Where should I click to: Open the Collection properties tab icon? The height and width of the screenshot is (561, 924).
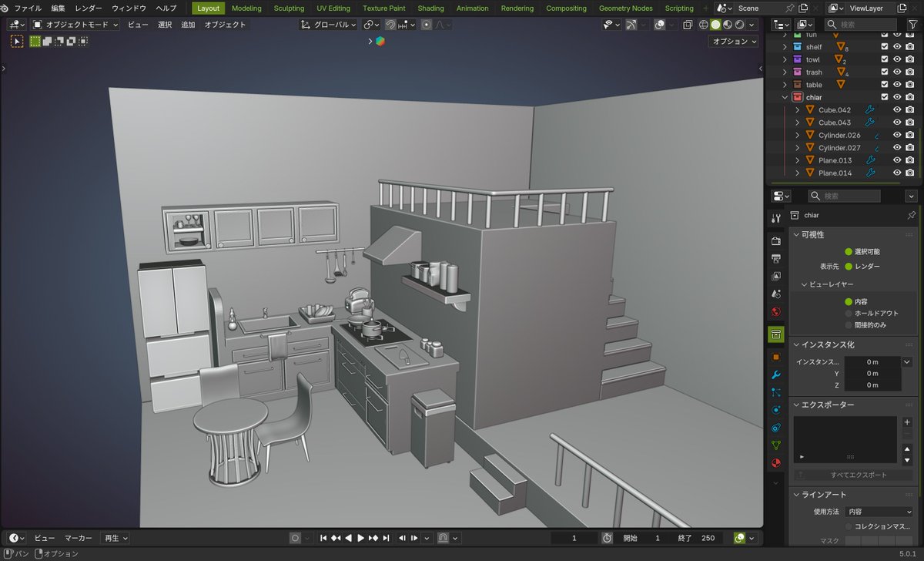point(776,334)
